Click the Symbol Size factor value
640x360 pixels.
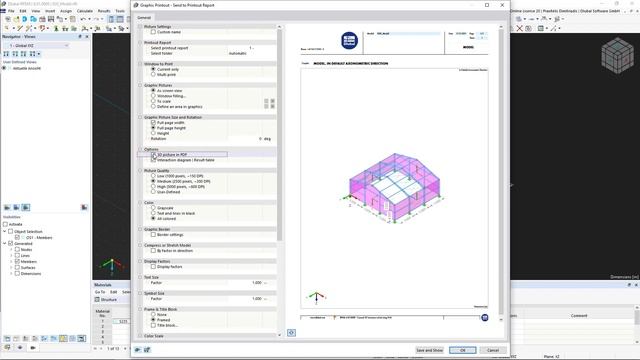(251, 299)
